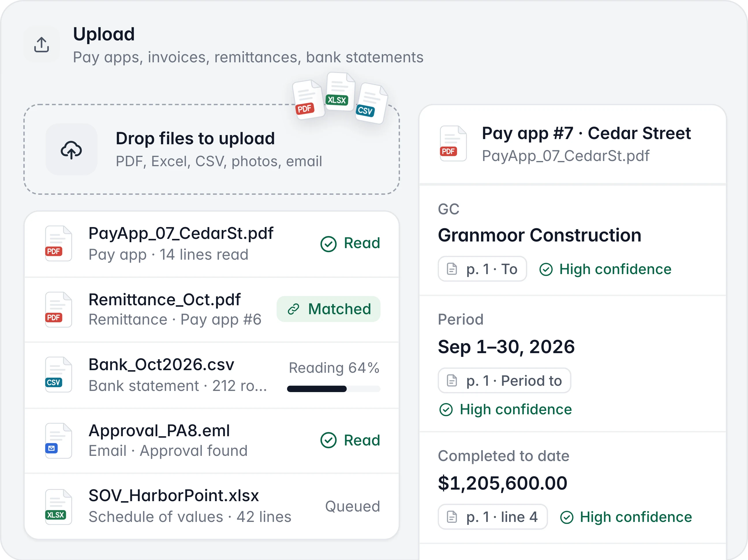Image resolution: width=748 pixels, height=560 pixels.
Task: Open the 'p. 1 · Period to' source chip
Action: [504, 381]
